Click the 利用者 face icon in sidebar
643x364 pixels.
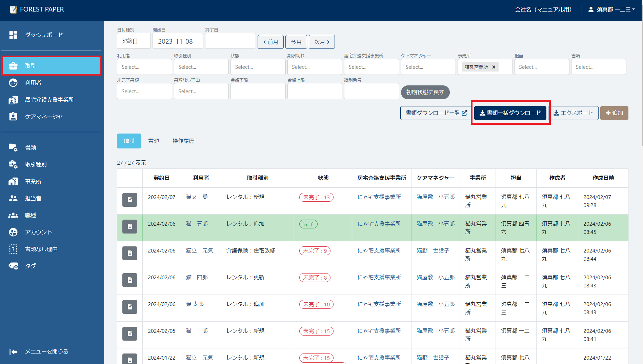pyautogui.click(x=13, y=83)
